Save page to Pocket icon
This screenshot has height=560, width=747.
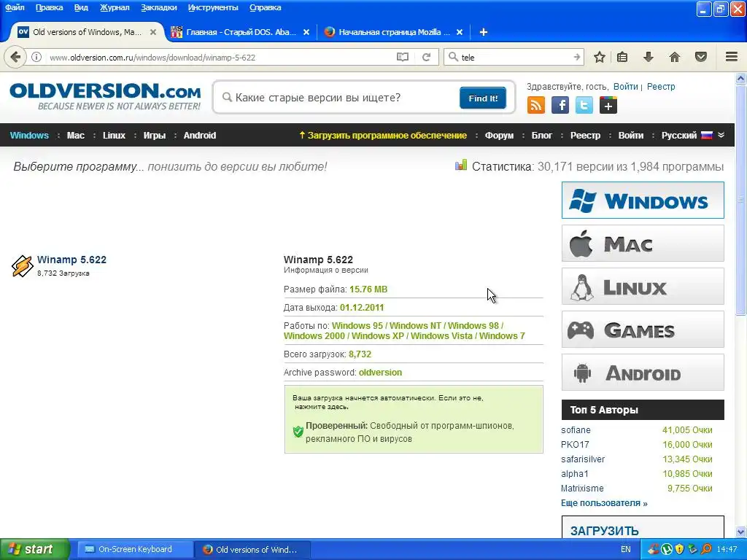click(x=701, y=57)
